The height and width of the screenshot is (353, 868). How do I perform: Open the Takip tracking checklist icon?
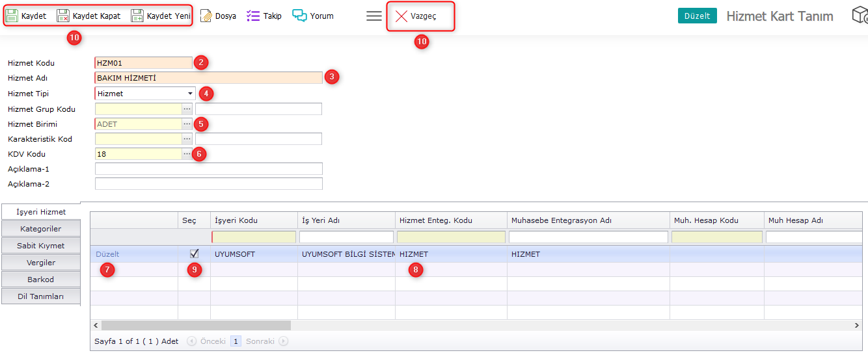coord(253,16)
